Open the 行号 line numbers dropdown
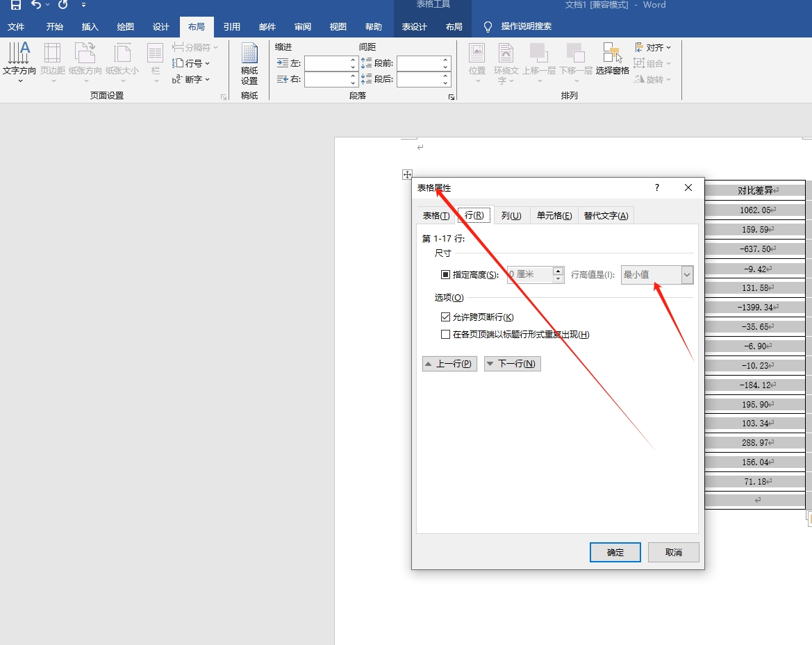The height and width of the screenshot is (645, 812). [x=191, y=63]
